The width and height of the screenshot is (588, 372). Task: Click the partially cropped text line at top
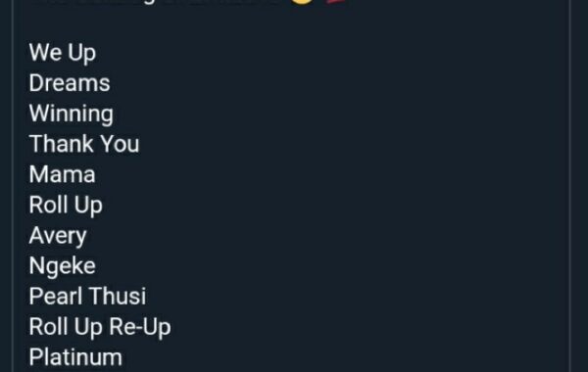154,1
